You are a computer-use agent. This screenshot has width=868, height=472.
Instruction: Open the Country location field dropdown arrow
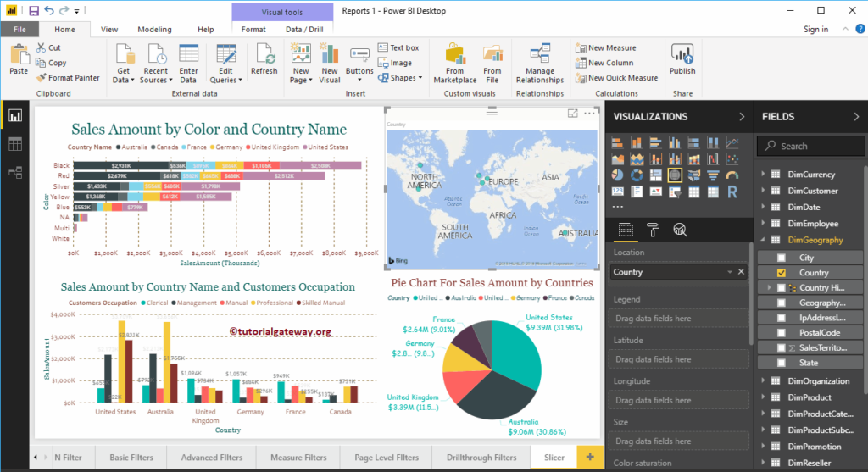pos(730,272)
